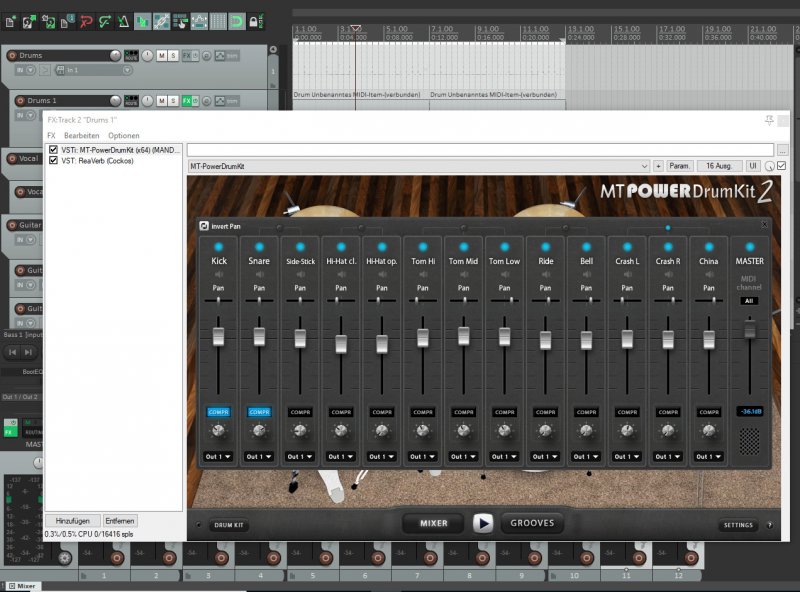This screenshot has width=800, height=592.
Task: Toggle the Item grouping toolbar icon
Action: pos(161,22)
